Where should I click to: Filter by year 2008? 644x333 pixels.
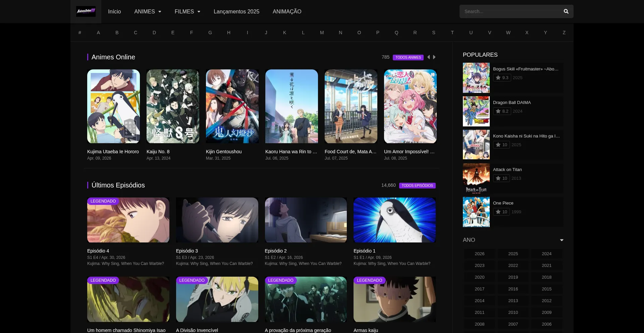[480, 324]
